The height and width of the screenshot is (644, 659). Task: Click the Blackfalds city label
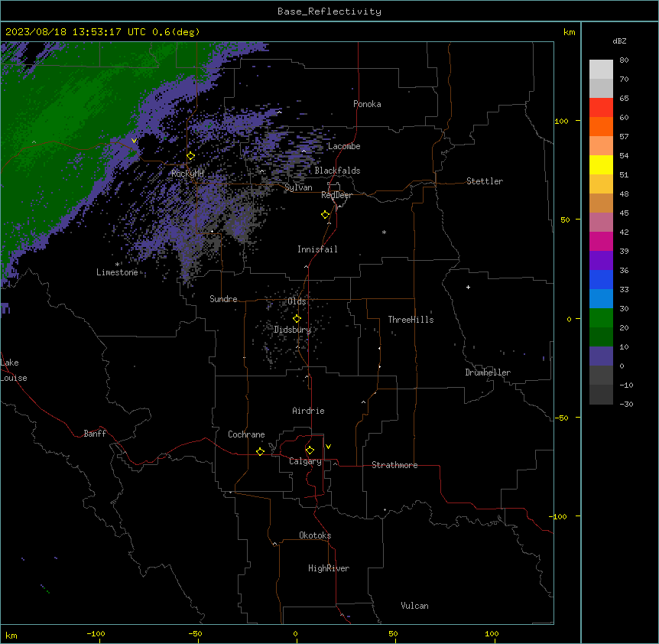coord(337,171)
